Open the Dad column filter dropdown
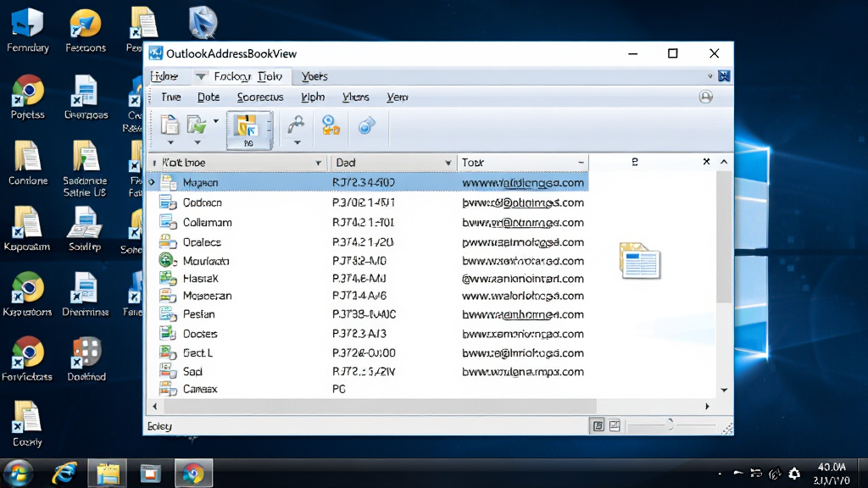This screenshot has height=488, width=868. [448, 163]
